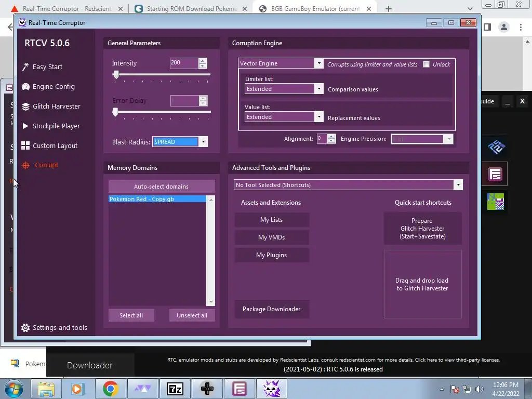This screenshot has height=399, width=532.
Task: Click the Custom Layout grid icon
Action: (25, 145)
